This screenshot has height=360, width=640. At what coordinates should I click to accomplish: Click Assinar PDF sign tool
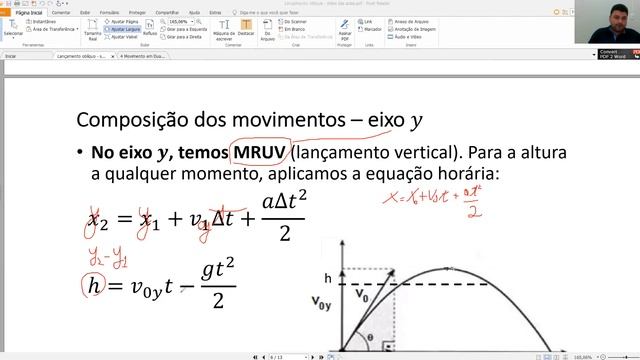tap(345, 30)
